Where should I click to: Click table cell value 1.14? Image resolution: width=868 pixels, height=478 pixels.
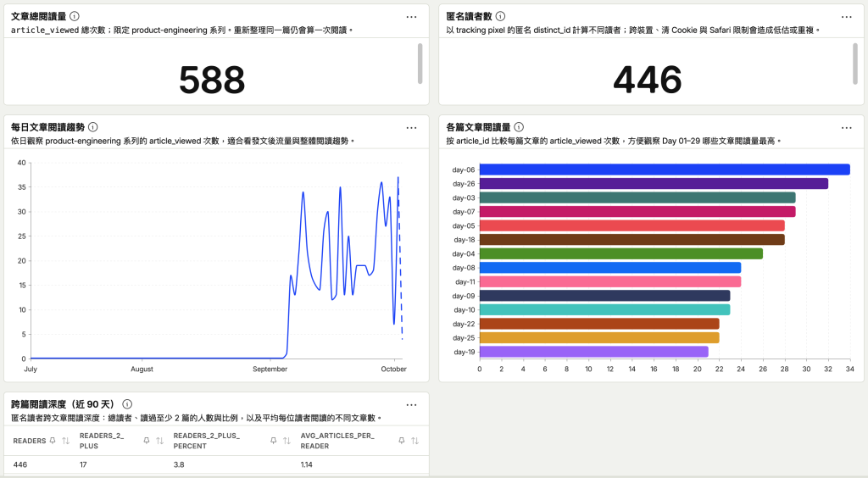point(306,464)
